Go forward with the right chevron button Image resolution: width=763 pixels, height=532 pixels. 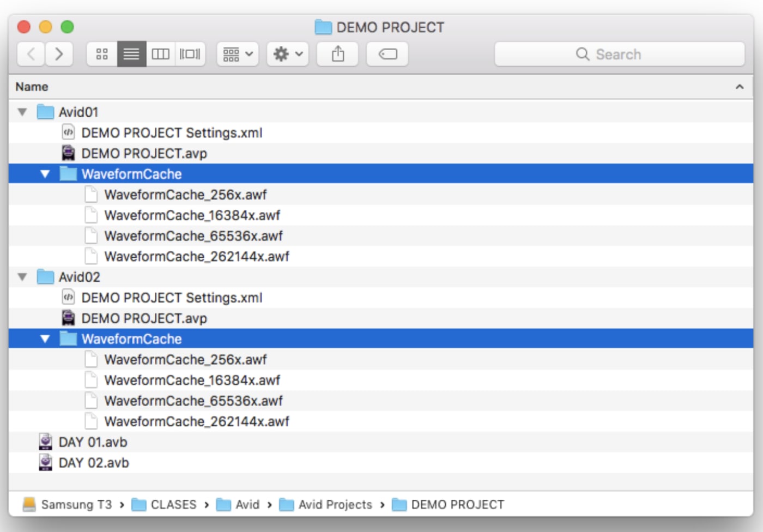[x=59, y=54]
